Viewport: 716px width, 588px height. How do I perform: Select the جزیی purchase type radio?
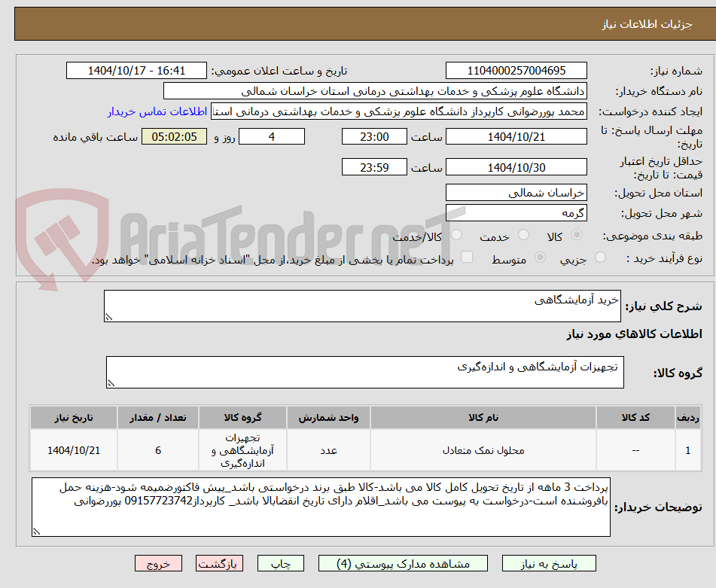tap(601, 257)
